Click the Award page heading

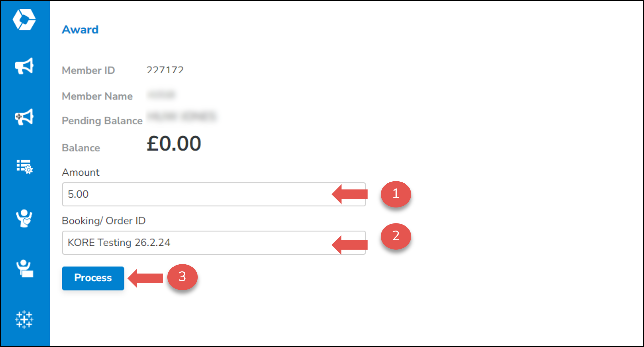(x=80, y=30)
